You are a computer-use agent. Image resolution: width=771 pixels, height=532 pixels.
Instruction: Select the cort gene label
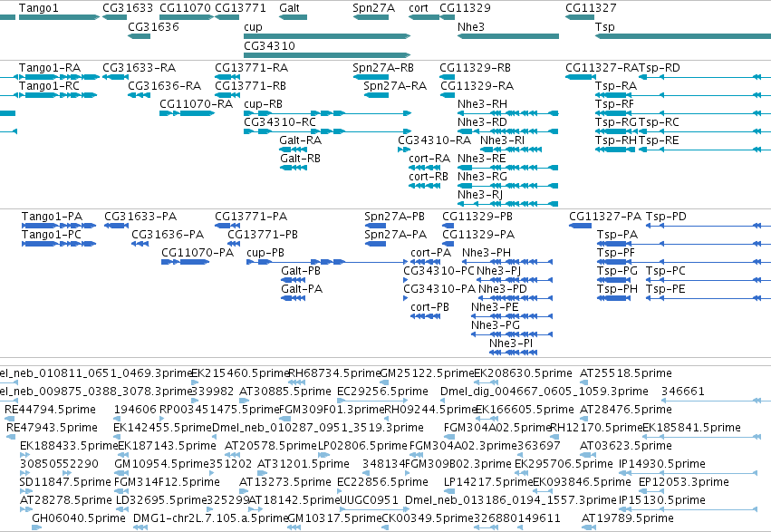[418, 8]
